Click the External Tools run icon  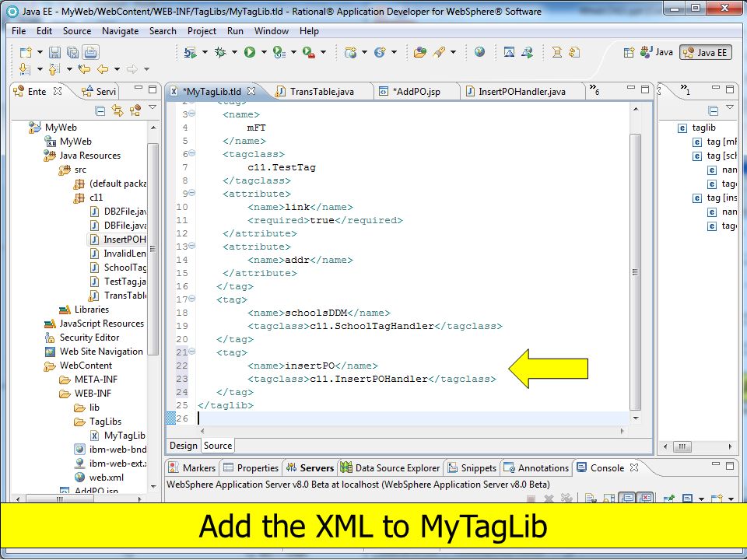click(309, 52)
